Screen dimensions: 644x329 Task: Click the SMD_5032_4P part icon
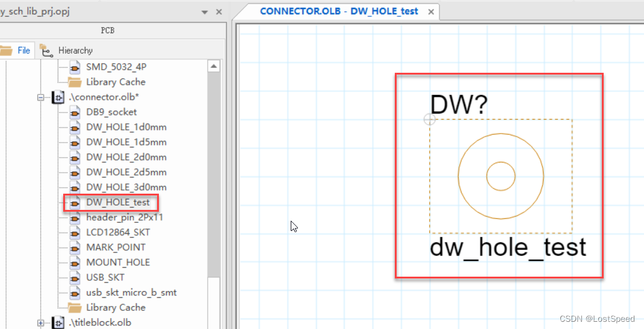coord(75,67)
